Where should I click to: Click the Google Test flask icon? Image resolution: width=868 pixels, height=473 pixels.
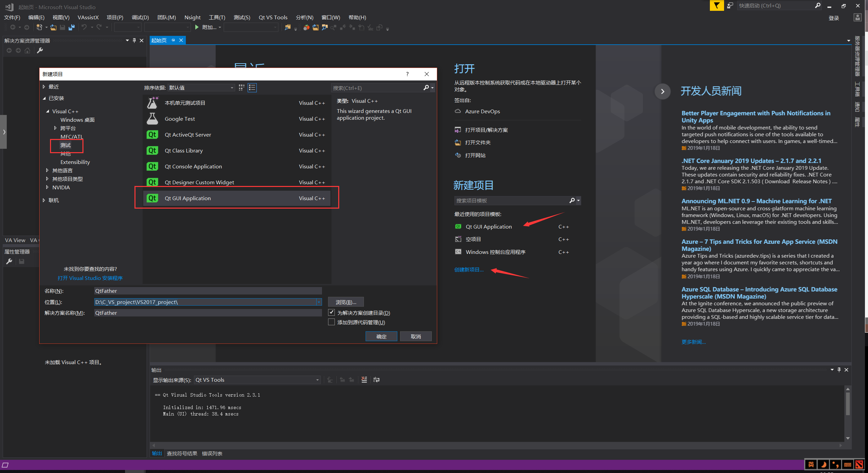[152, 119]
